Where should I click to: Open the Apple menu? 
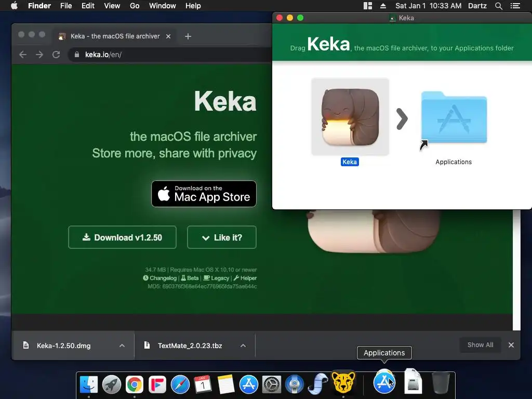tap(14, 6)
